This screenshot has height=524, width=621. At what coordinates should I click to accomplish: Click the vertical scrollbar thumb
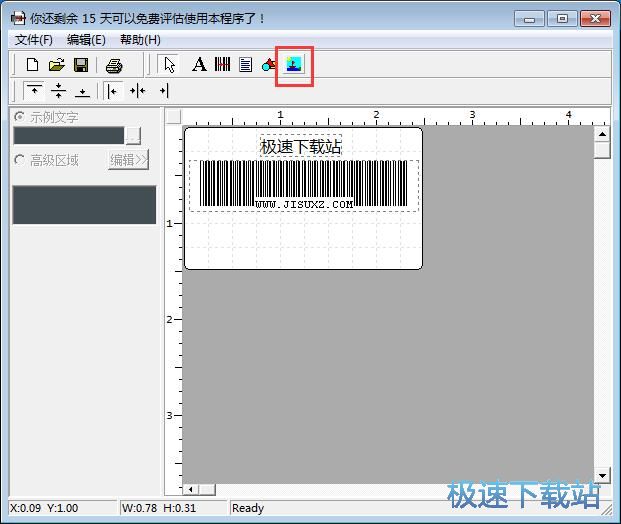click(x=602, y=150)
